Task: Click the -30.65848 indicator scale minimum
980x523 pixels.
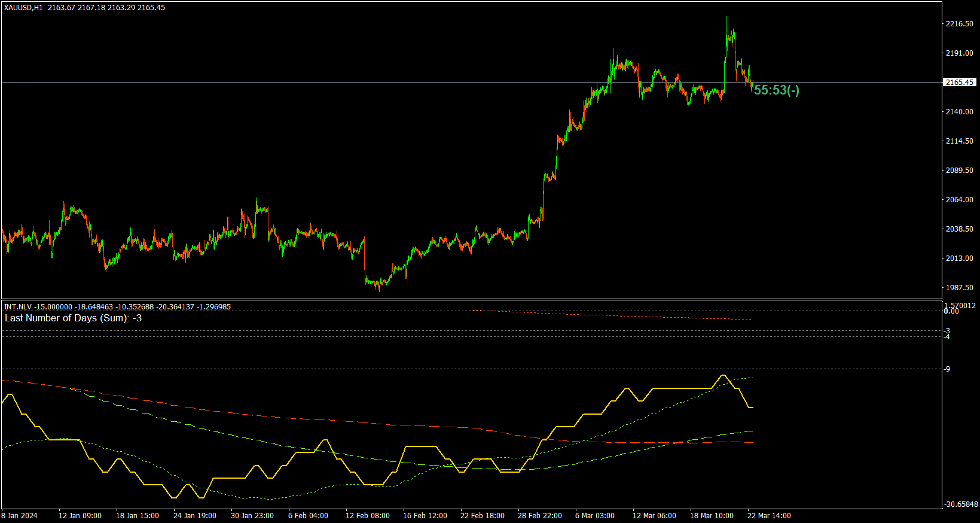Action: pos(961,504)
